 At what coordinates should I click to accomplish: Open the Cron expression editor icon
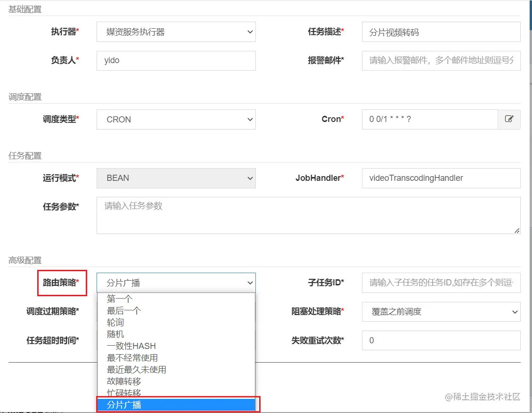coord(509,119)
